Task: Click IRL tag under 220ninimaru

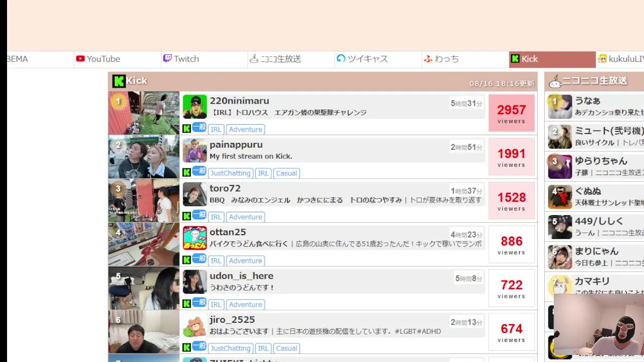Action: click(216, 129)
